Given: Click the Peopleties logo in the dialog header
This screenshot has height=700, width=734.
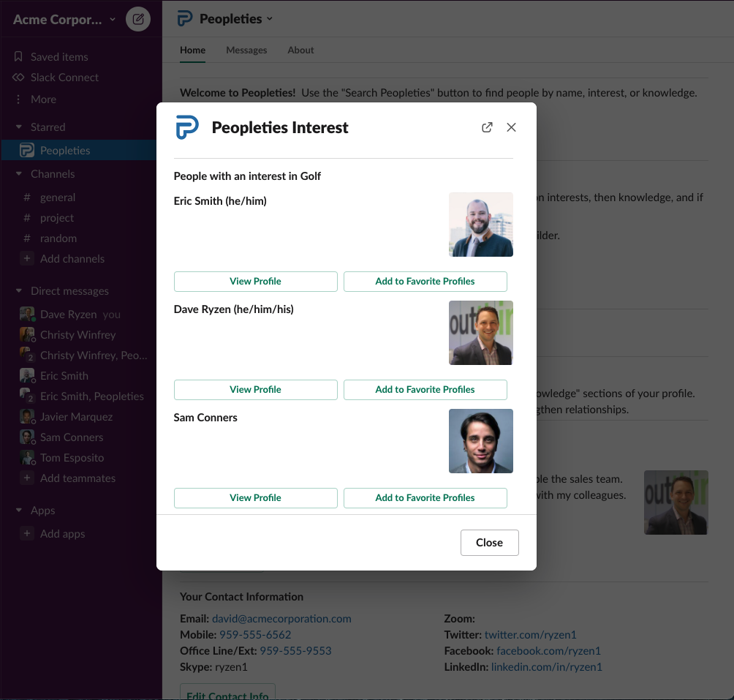Looking at the screenshot, I should click(x=187, y=127).
